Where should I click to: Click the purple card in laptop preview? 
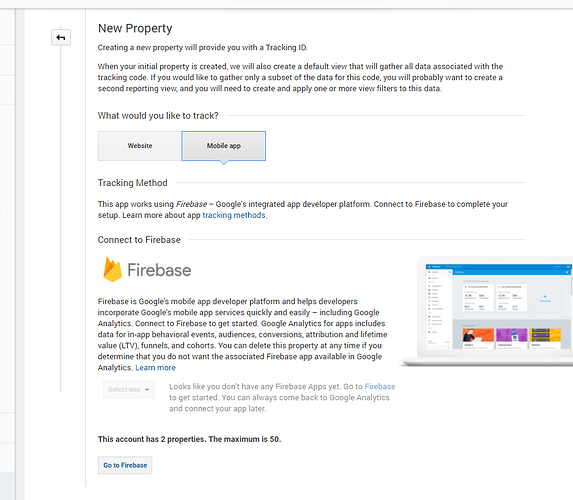click(x=512, y=335)
